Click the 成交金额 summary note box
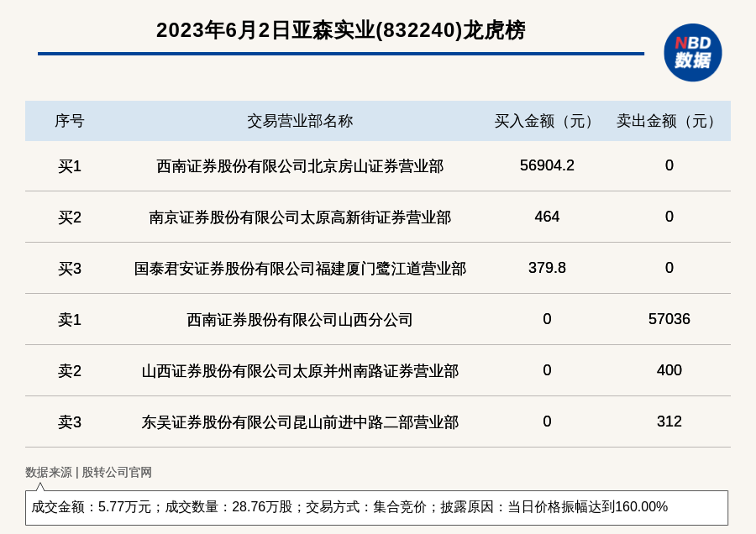This screenshot has height=534, width=756. tap(376, 507)
